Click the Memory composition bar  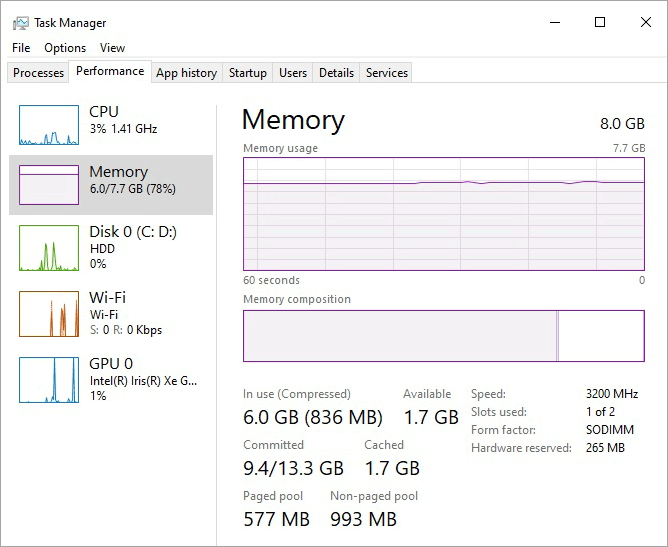(x=444, y=336)
